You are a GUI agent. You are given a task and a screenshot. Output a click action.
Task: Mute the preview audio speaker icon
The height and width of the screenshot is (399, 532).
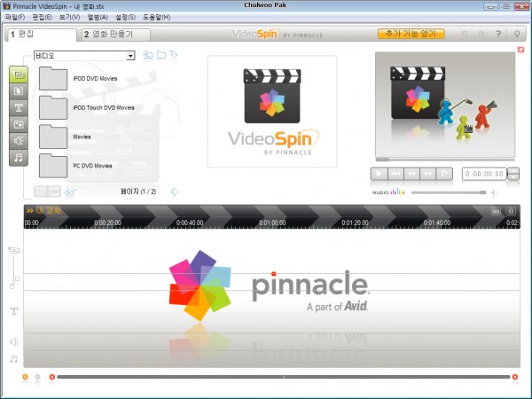point(494,192)
